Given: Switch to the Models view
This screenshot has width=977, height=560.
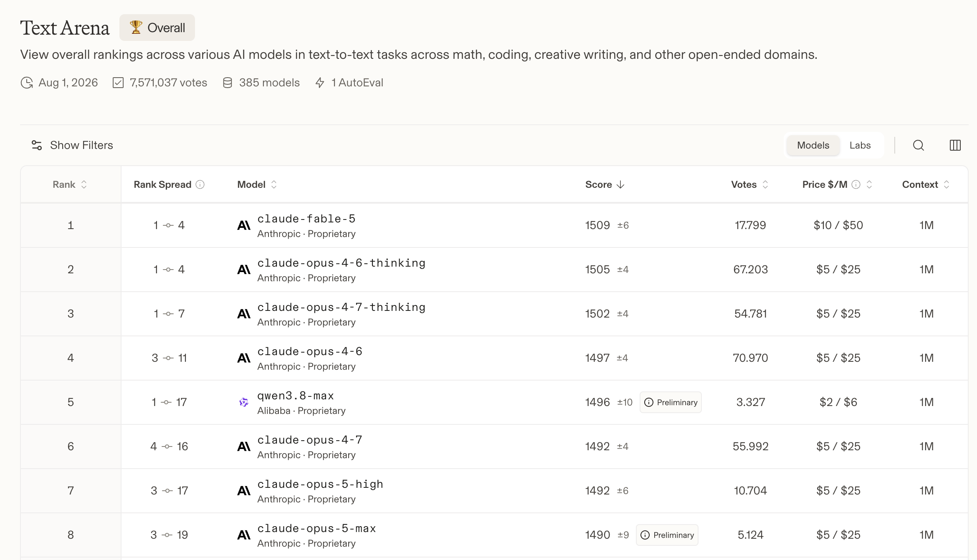Looking at the screenshot, I should tap(813, 145).
